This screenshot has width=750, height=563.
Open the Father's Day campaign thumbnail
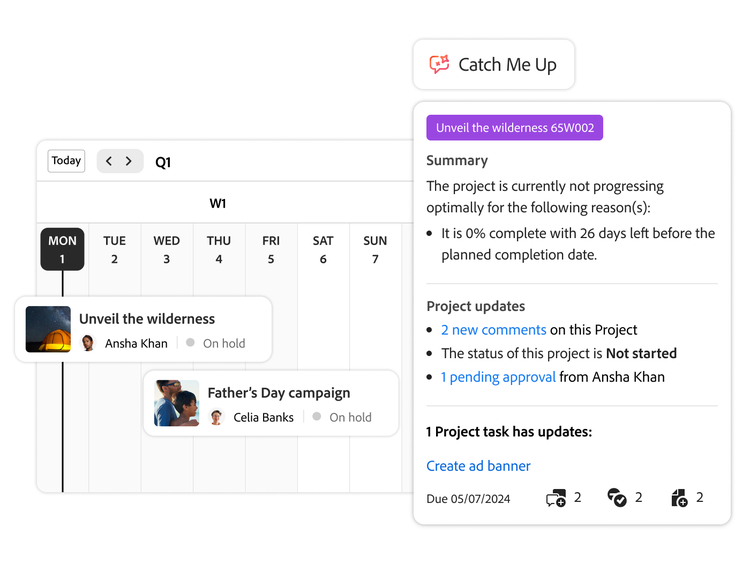tap(176, 403)
